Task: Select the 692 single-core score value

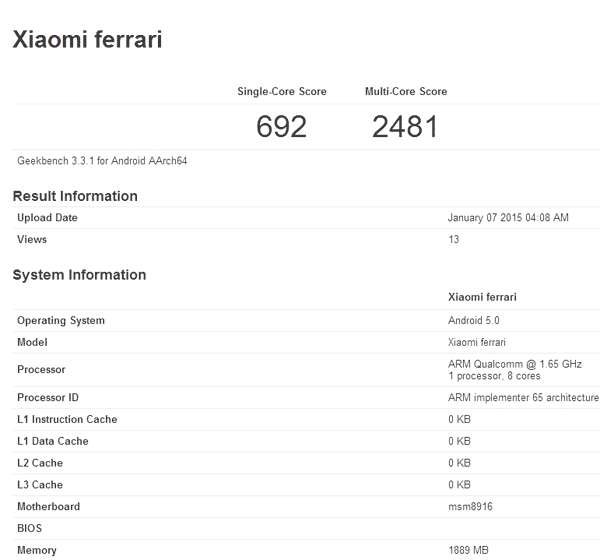Action: 281,127
